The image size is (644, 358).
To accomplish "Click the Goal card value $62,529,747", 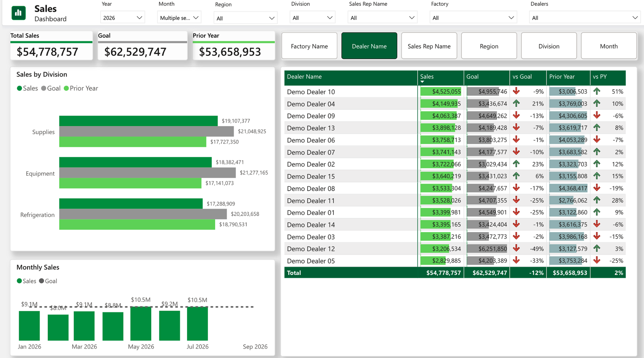I will pos(135,52).
